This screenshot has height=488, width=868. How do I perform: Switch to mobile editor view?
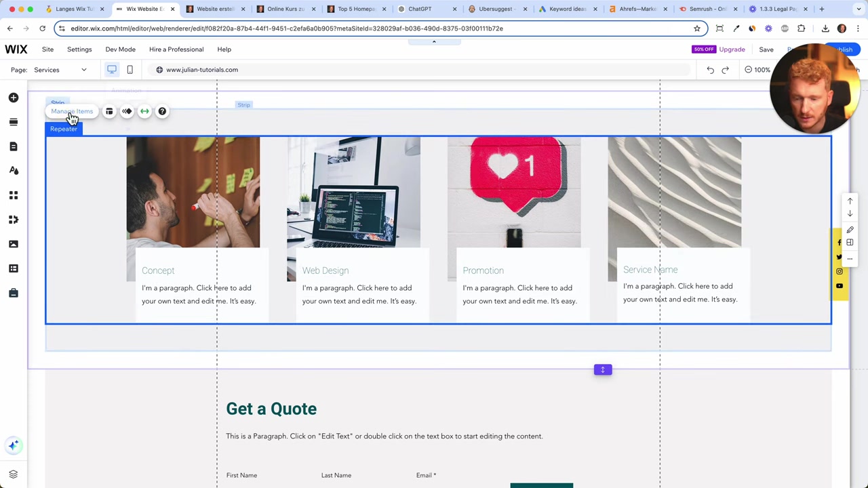pyautogui.click(x=130, y=69)
